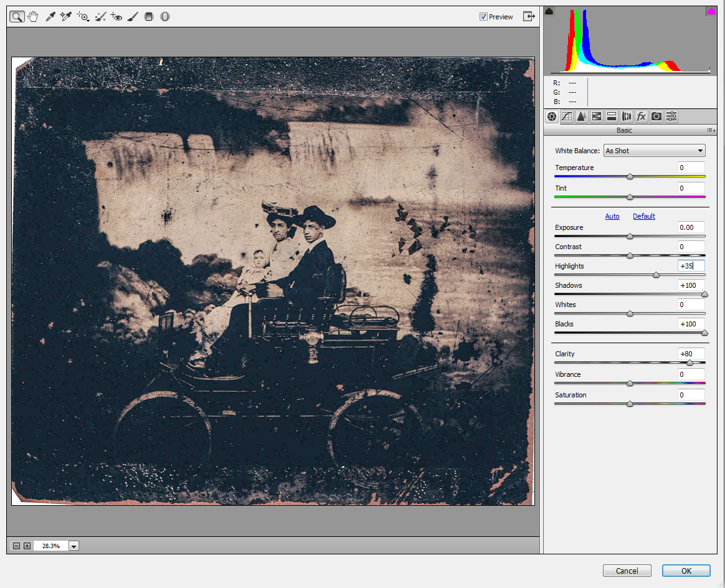The image size is (725, 588).
Task: Click the Vibrance value field
Action: tap(691, 374)
